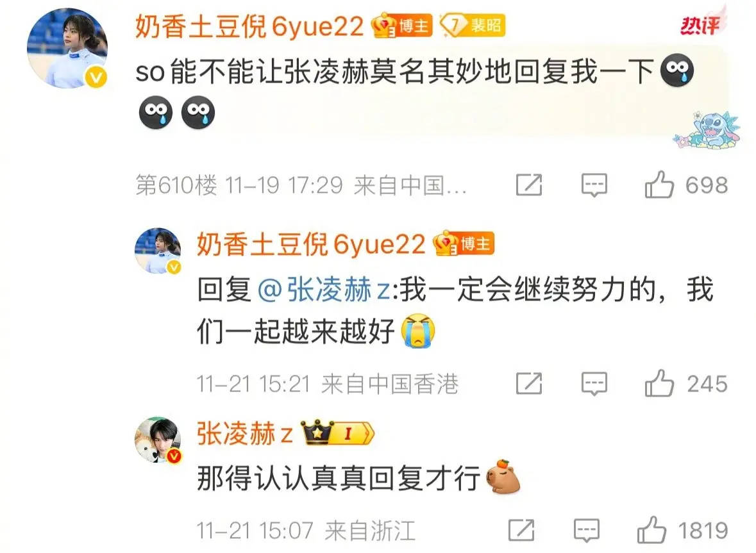
Task: Forward 张凌赫z's comment using share icon
Action: [522, 530]
